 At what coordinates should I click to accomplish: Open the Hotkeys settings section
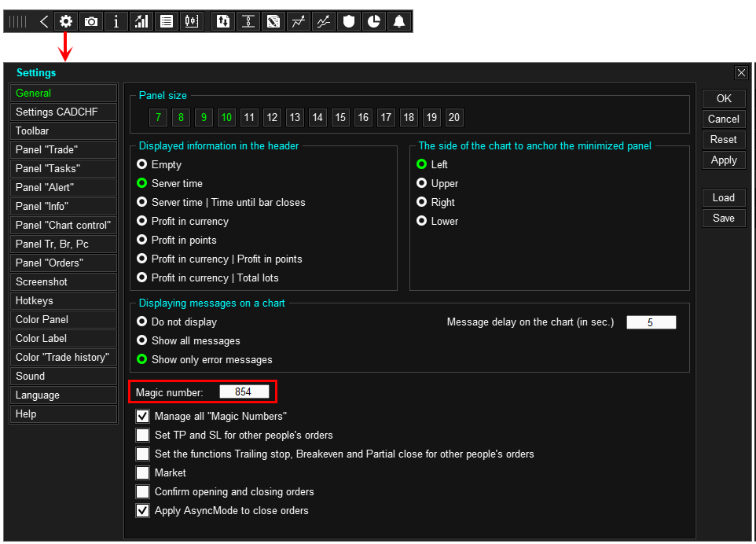pos(63,300)
